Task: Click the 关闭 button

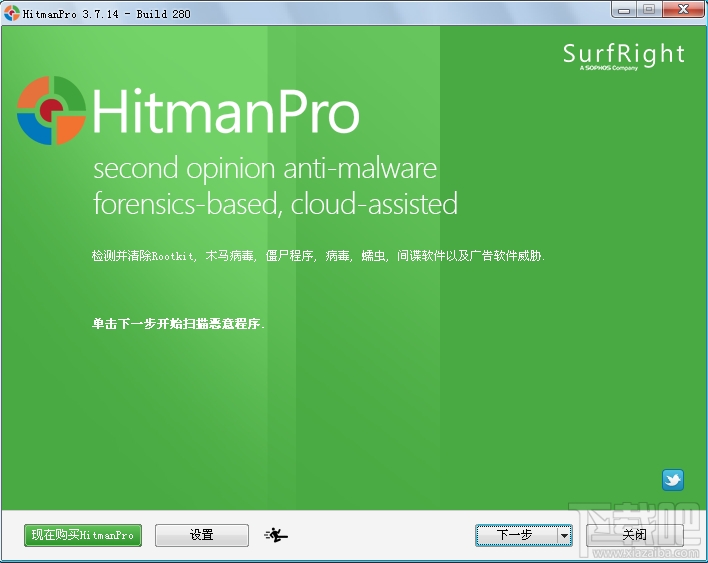Action: tap(634, 535)
